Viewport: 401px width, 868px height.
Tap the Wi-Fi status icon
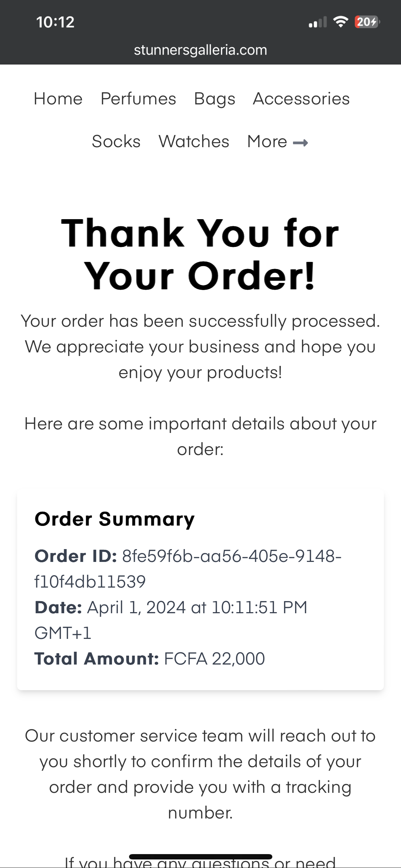click(x=341, y=22)
